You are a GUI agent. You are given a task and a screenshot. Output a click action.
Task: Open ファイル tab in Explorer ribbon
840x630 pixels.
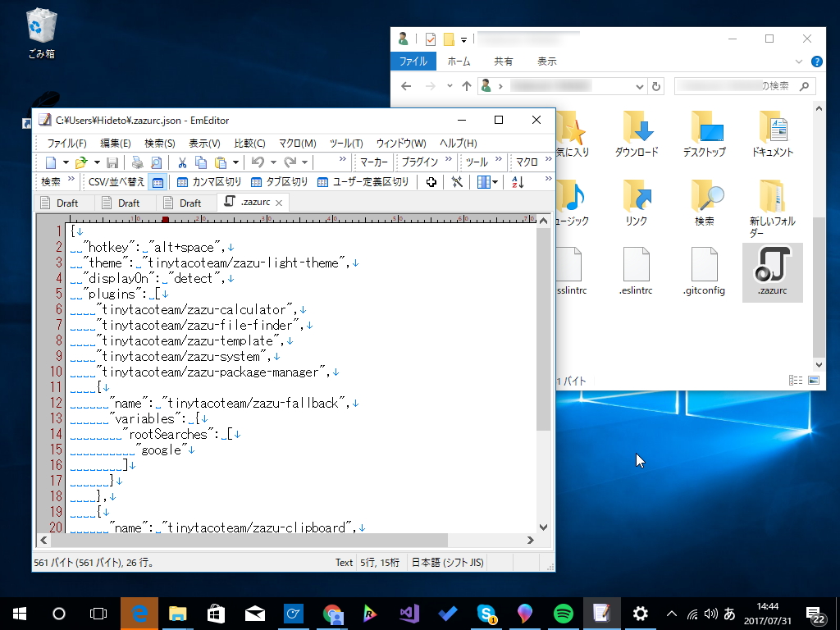point(413,61)
